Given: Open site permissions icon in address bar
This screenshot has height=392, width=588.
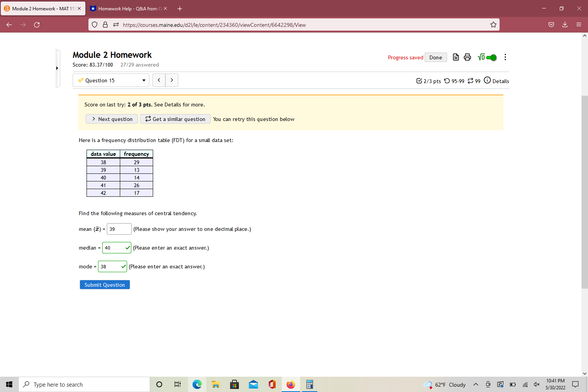Looking at the screenshot, I should [x=116, y=25].
